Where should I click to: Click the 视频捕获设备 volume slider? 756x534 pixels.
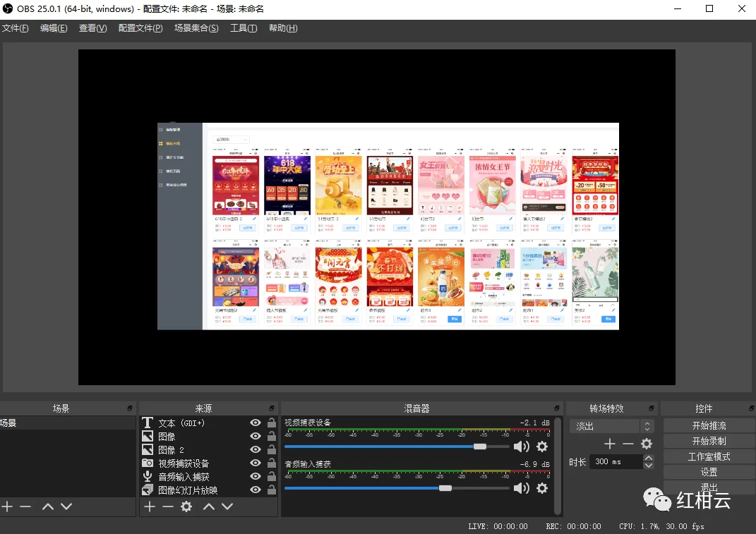pyautogui.click(x=397, y=447)
